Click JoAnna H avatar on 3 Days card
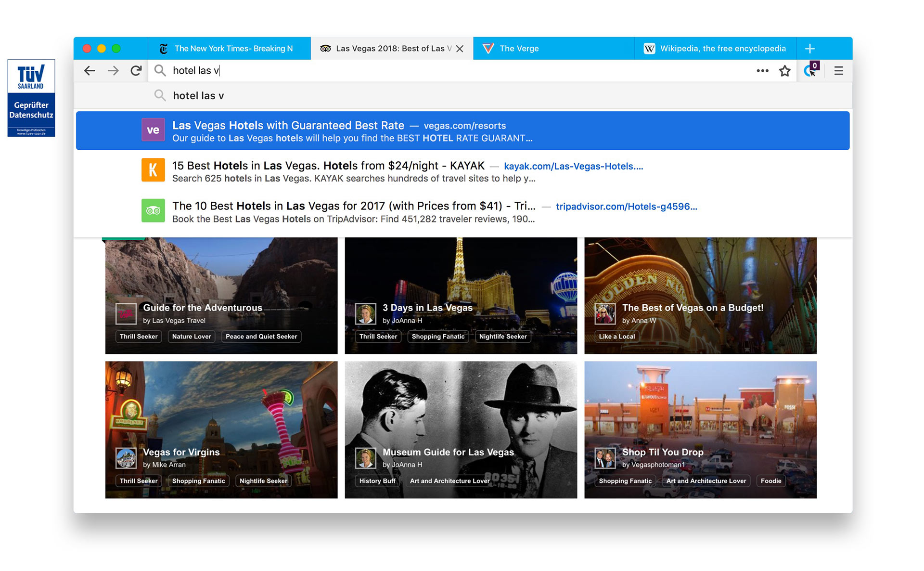924x571 pixels. pos(366,314)
